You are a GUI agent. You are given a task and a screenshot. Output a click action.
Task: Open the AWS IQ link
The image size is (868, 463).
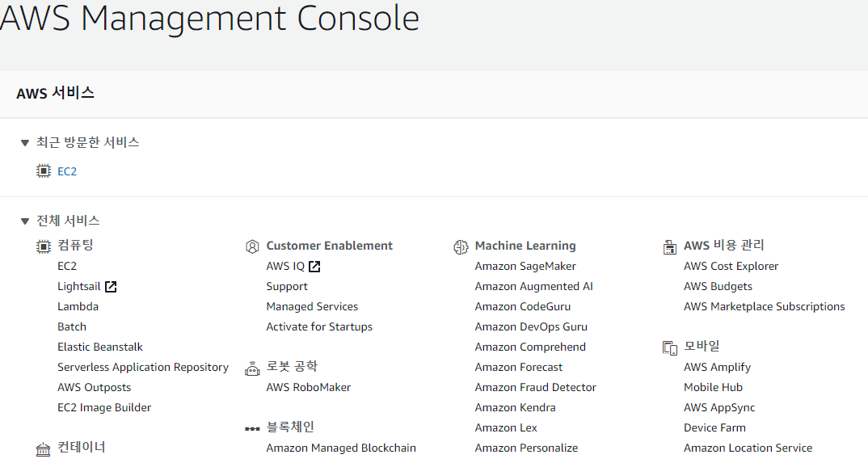click(285, 266)
